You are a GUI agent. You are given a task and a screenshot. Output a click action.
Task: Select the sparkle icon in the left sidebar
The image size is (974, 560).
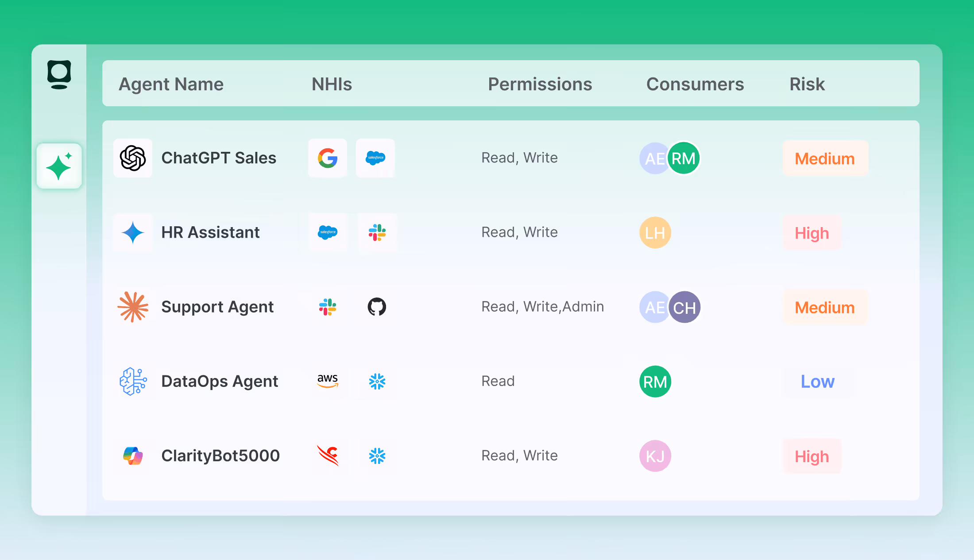click(59, 166)
